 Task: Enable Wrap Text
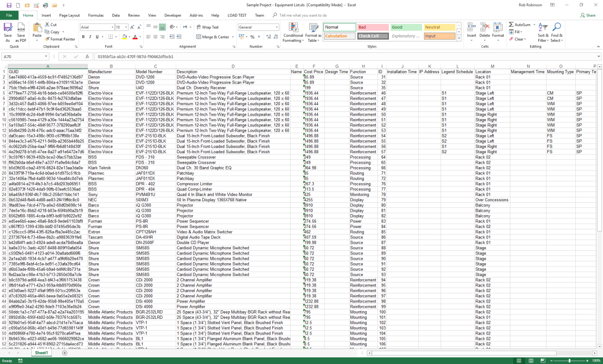point(208,27)
